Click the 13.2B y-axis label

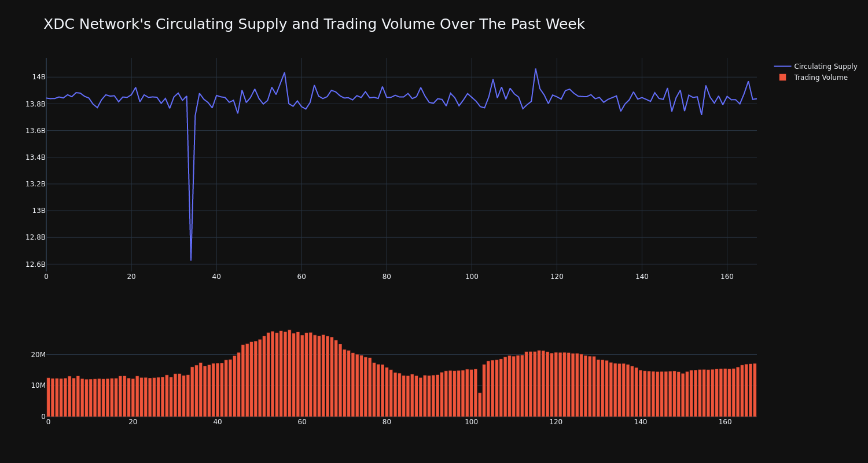tap(35, 184)
